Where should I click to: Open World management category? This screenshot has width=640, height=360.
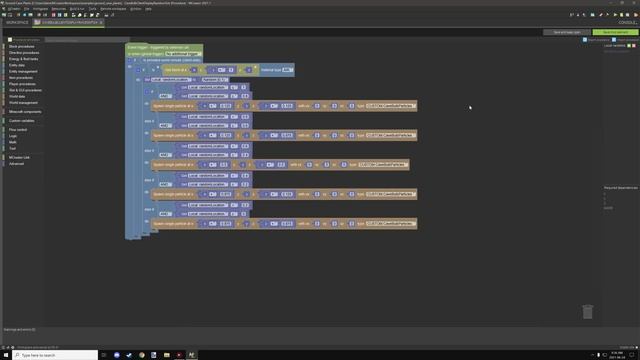(23, 103)
